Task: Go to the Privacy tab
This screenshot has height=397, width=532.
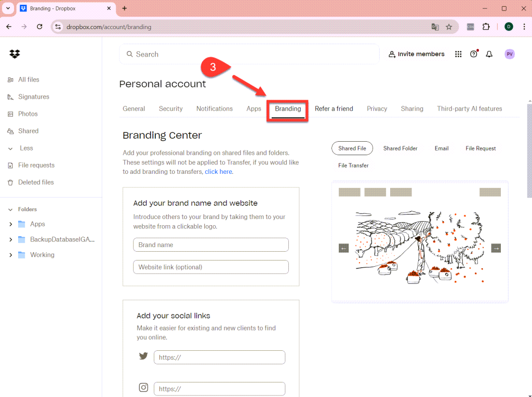Action: point(377,109)
